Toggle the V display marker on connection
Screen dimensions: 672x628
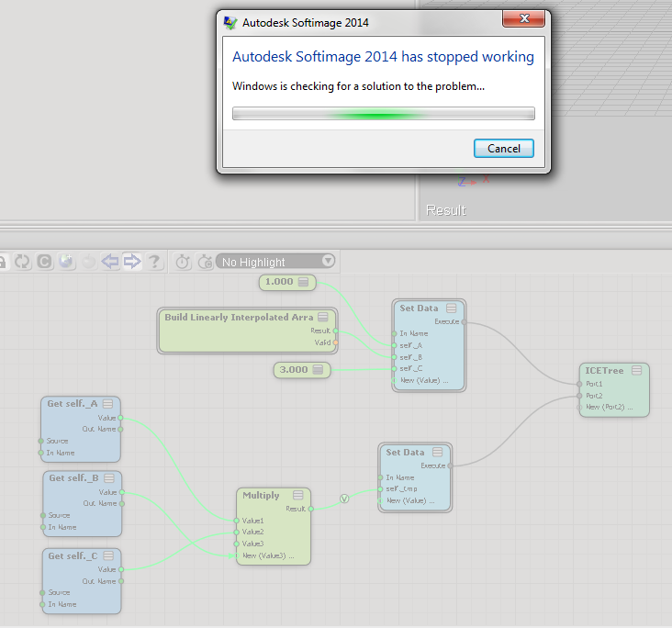[344, 499]
